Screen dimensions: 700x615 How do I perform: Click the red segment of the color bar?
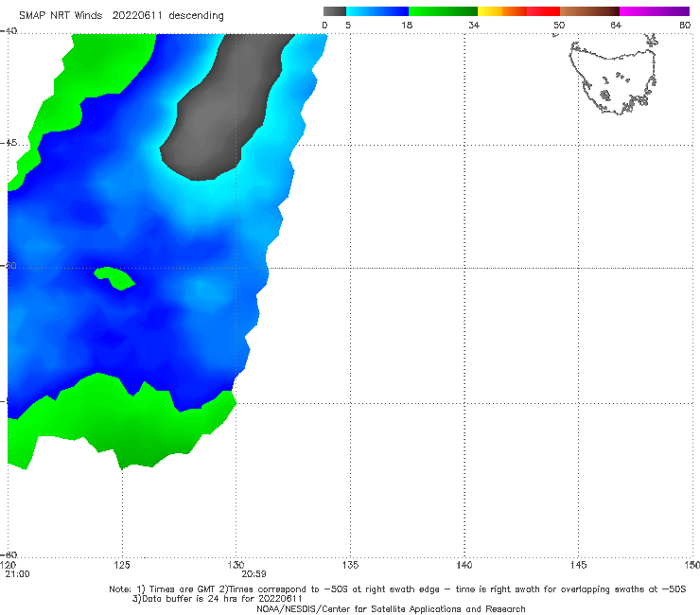pos(543,11)
